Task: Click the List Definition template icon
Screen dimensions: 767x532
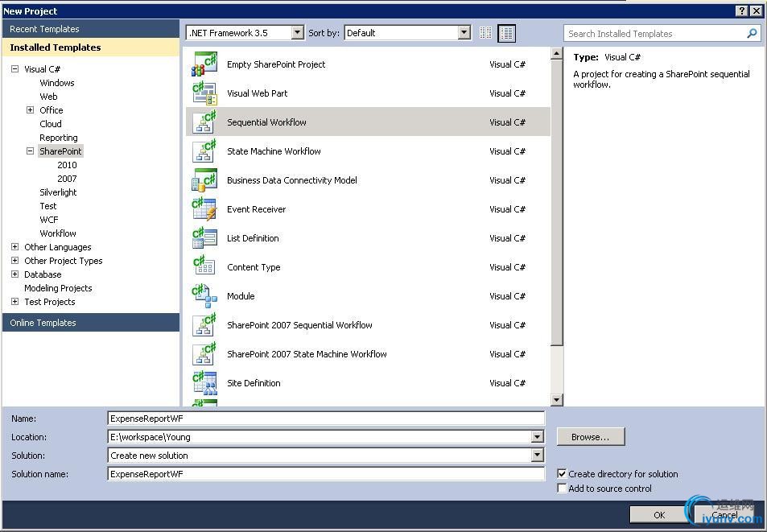Action: tap(204, 237)
